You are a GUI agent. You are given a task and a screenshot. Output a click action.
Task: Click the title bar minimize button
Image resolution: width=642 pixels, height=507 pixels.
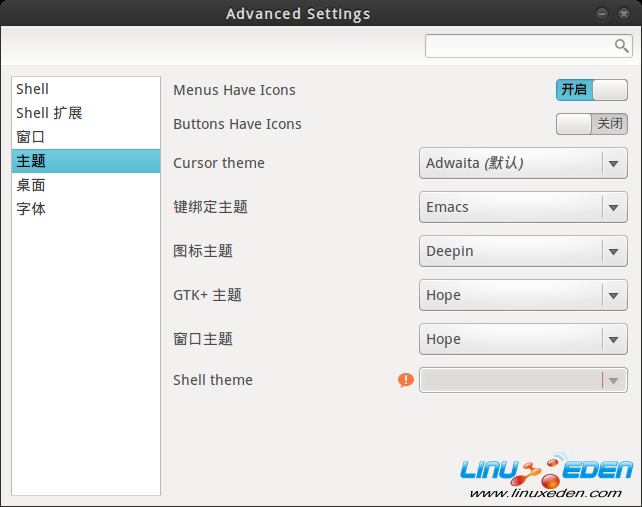[x=602, y=14]
